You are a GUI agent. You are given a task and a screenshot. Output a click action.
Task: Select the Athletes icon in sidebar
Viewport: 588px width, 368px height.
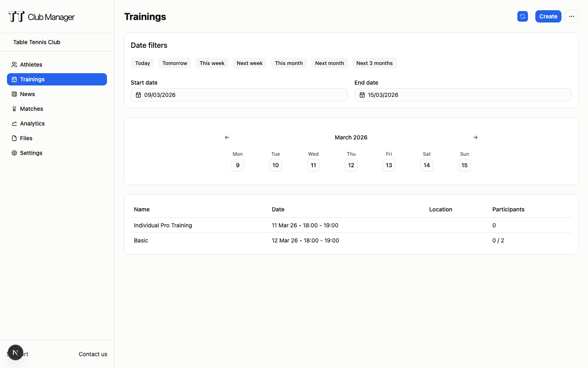[x=14, y=65]
